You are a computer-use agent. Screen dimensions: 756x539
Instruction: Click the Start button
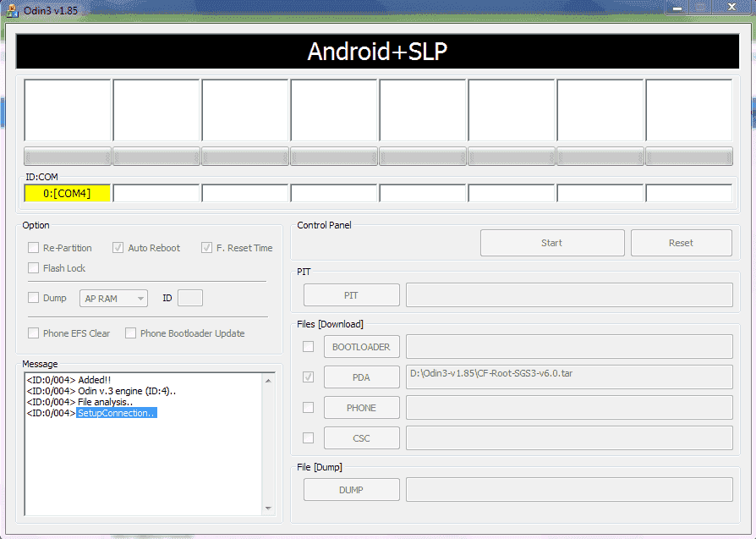[x=552, y=243]
